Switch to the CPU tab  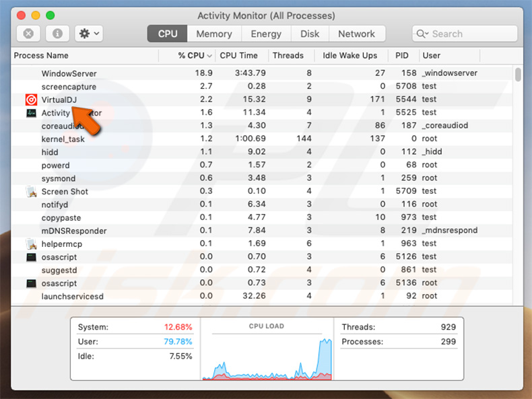(x=167, y=34)
